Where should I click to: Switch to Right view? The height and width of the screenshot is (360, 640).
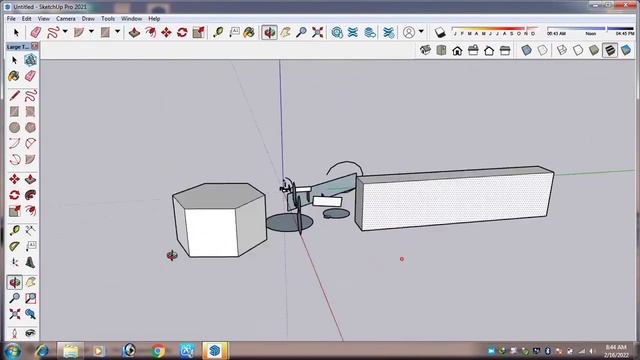coord(473,50)
